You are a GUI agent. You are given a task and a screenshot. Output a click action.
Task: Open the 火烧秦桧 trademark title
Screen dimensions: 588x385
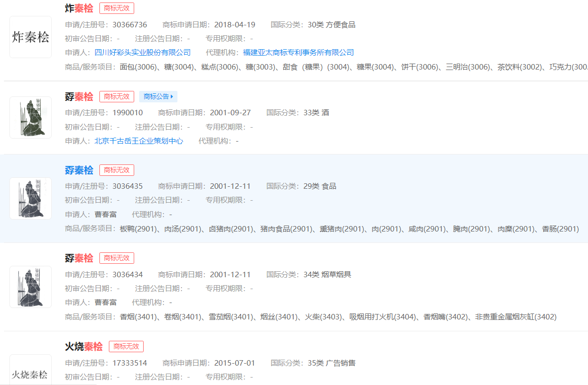(x=84, y=346)
